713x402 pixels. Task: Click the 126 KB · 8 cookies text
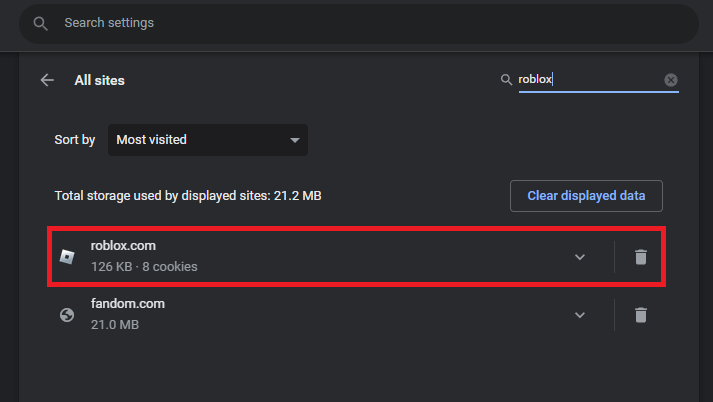[x=144, y=267]
